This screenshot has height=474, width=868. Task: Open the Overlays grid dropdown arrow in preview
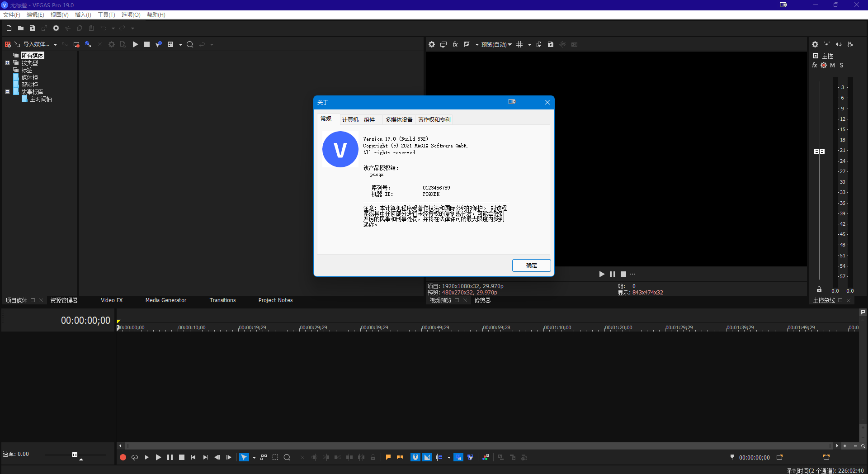[x=529, y=45]
